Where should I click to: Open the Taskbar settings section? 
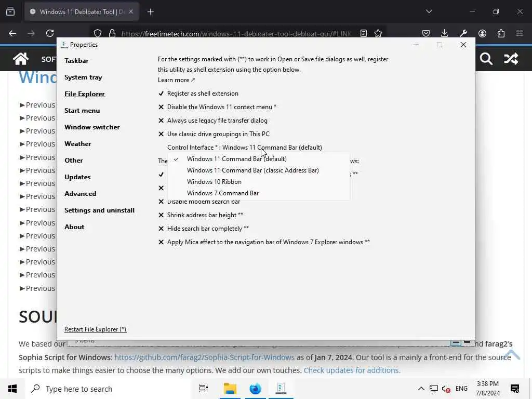click(76, 61)
